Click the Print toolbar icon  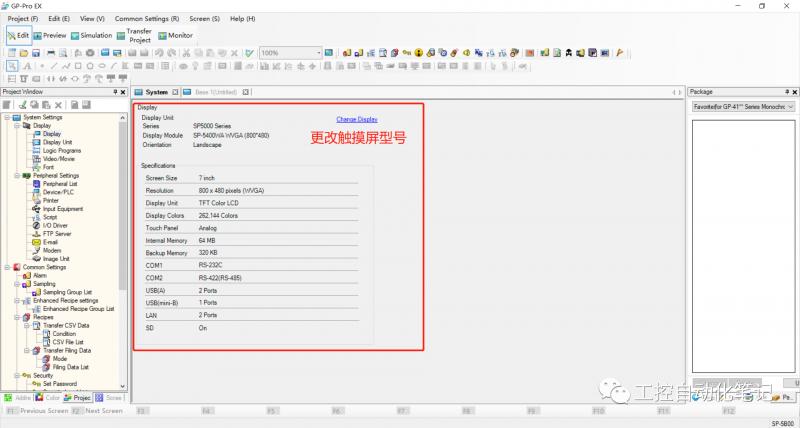click(x=51, y=53)
